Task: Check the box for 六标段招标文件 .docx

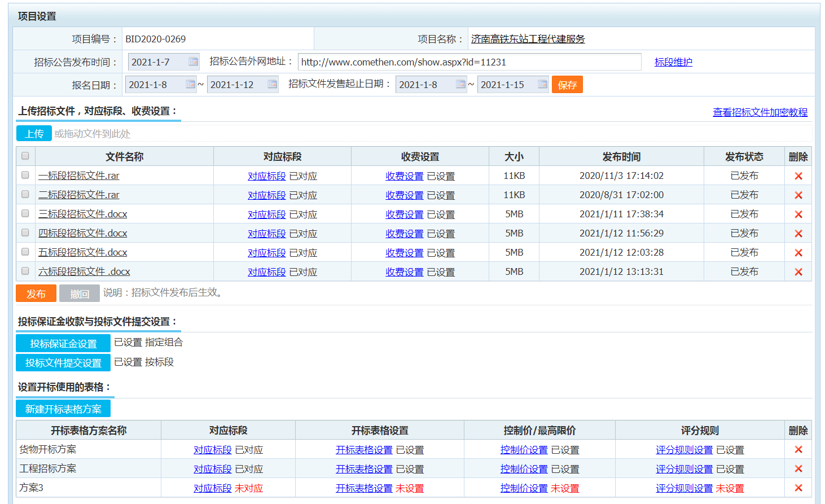Action: click(x=25, y=271)
